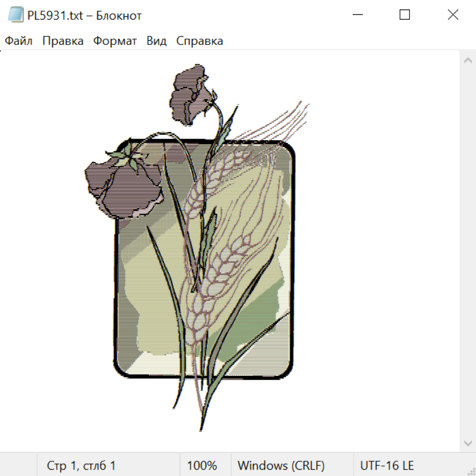Click the 100% zoom indicator in the status bar
The image size is (476, 476).
click(202, 465)
